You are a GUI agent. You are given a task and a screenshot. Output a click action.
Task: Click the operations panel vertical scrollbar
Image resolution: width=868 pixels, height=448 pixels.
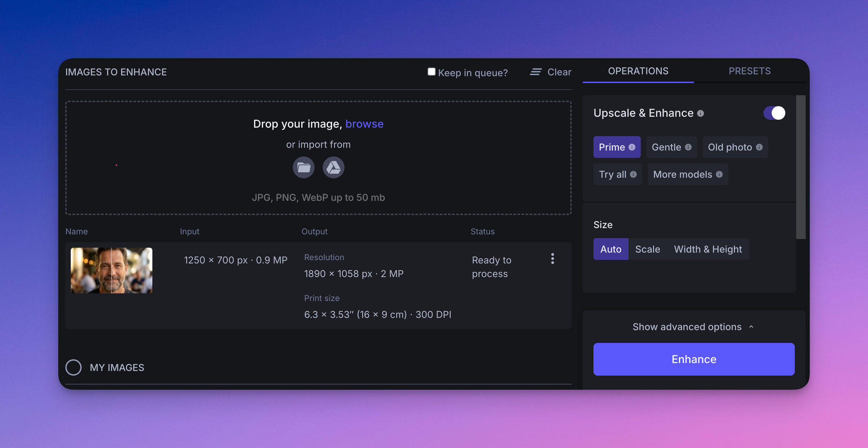(x=801, y=167)
